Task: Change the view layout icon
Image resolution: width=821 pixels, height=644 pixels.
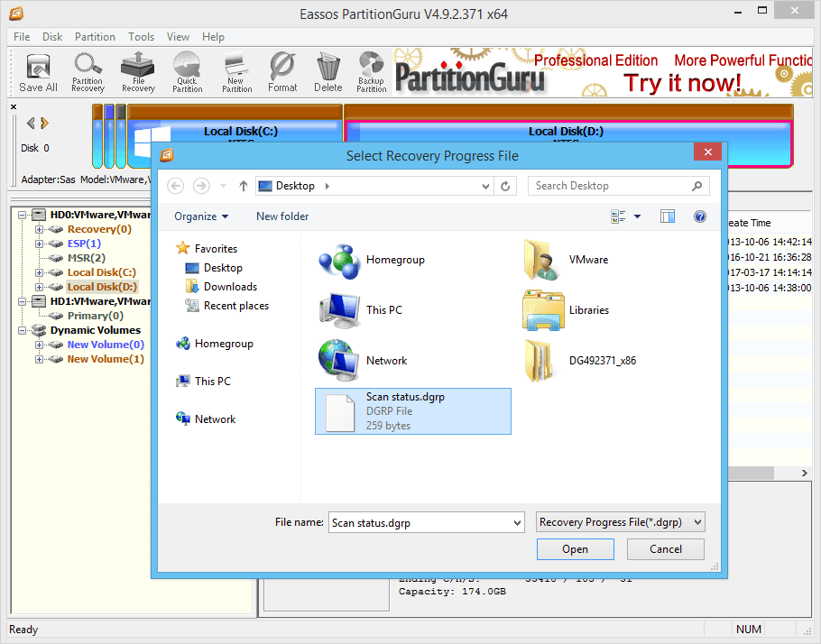Action: 618,216
